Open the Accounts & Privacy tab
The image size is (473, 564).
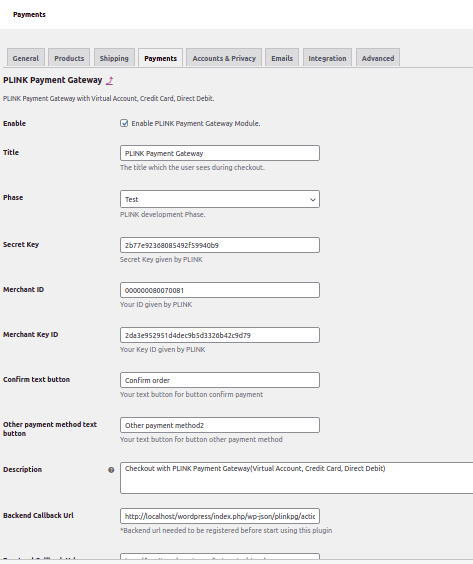click(x=224, y=58)
